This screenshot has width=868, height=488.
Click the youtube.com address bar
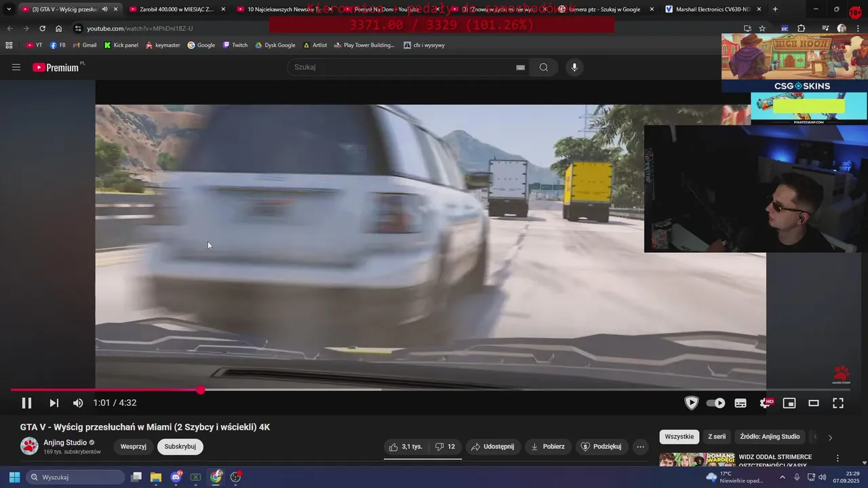[x=407, y=28]
